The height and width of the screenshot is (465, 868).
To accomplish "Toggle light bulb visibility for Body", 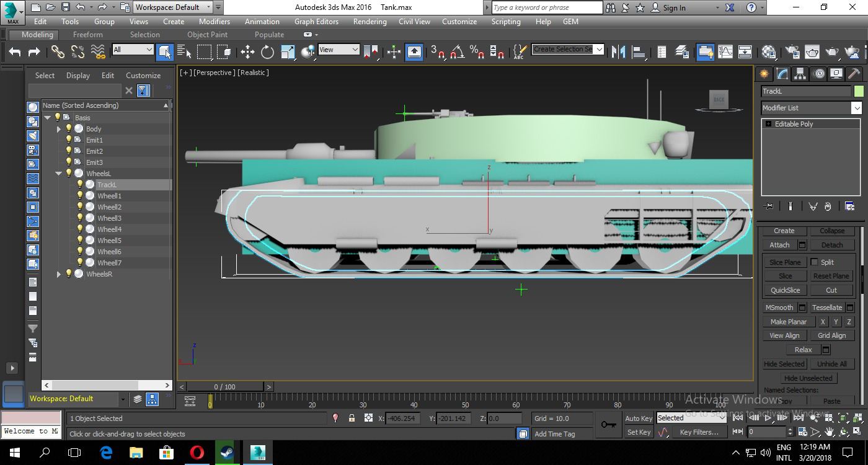I will click(x=69, y=128).
